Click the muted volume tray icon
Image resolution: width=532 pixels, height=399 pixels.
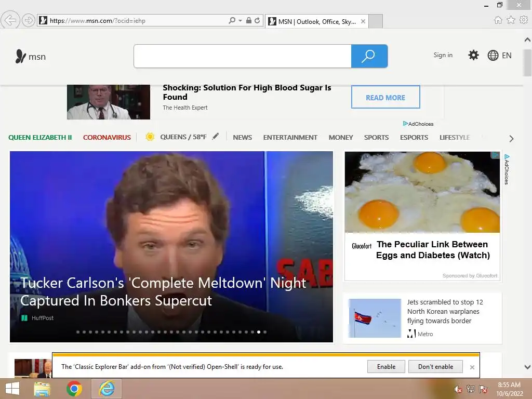click(458, 389)
